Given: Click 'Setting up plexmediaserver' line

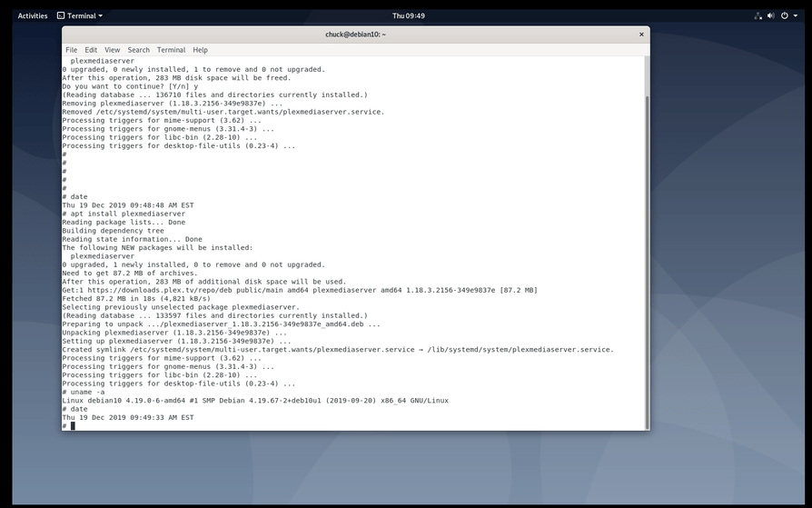Looking at the screenshot, I should pos(176,341).
